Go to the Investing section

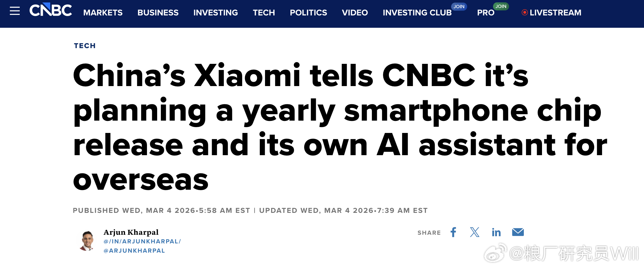click(215, 13)
